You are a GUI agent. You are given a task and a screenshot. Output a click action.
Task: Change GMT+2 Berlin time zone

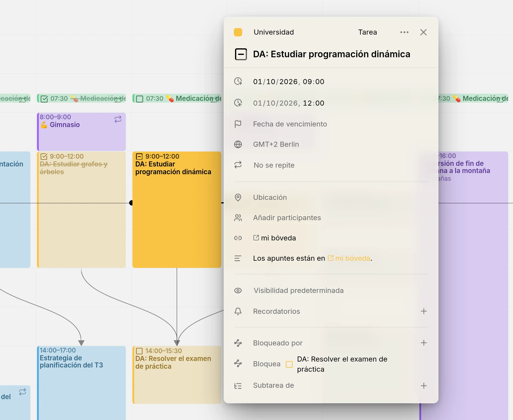click(276, 144)
